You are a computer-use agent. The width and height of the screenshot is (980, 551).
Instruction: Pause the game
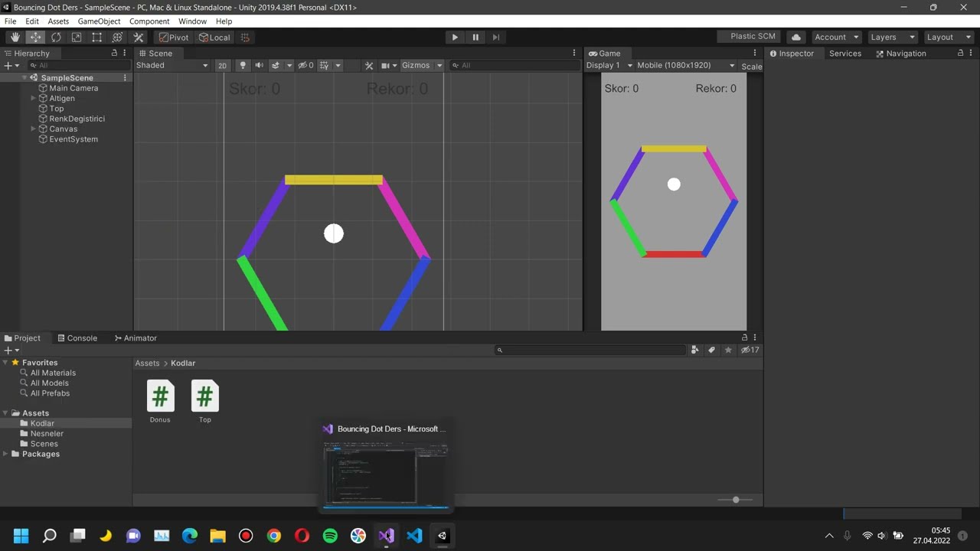pos(475,37)
